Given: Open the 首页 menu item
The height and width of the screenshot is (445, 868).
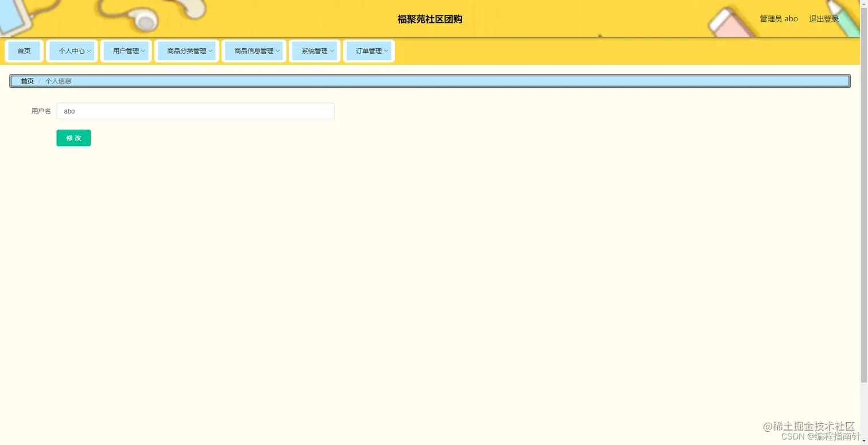Looking at the screenshot, I should (24, 51).
